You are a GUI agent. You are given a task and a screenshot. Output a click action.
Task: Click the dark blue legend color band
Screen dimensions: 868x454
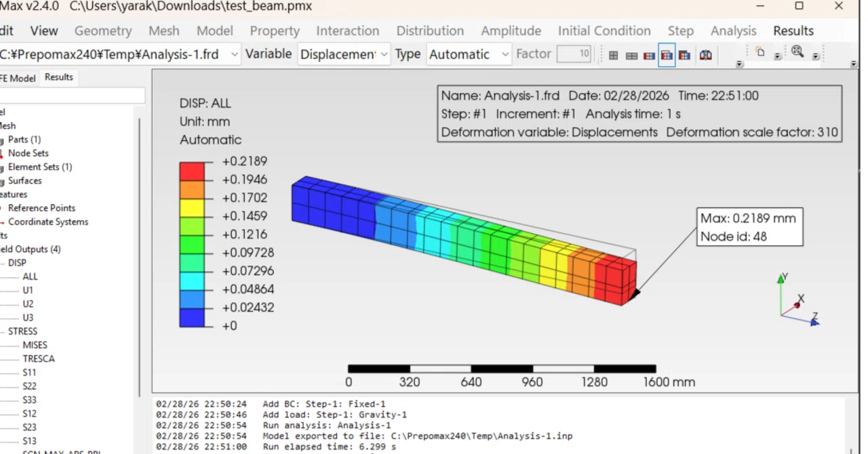pyautogui.click(x=192, y=317)
